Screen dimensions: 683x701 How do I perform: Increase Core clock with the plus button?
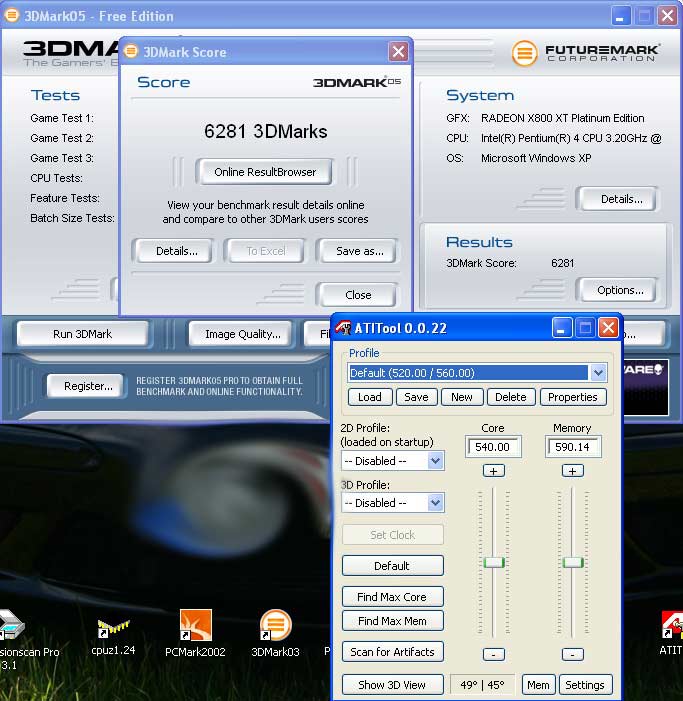click(493, 471)
